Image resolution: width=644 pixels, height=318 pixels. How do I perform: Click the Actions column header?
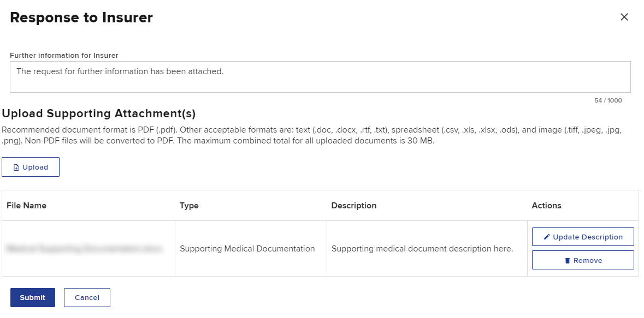[x=546, y=205]
